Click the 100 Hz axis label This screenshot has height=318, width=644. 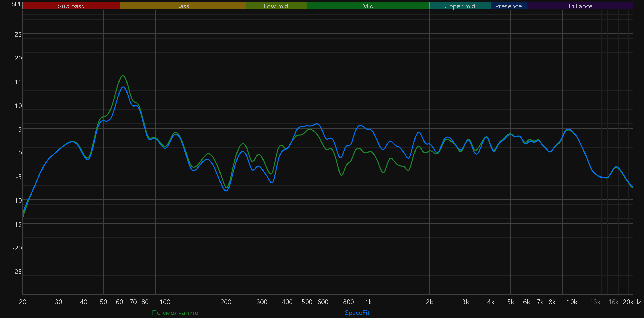coord(165,302)
